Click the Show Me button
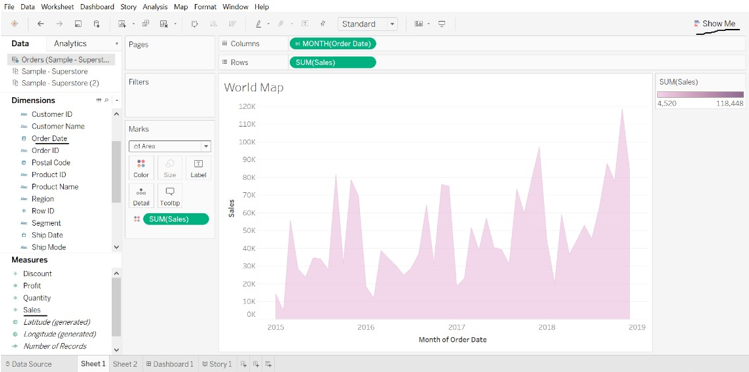 pyautogui.click(x=715, y=24)
